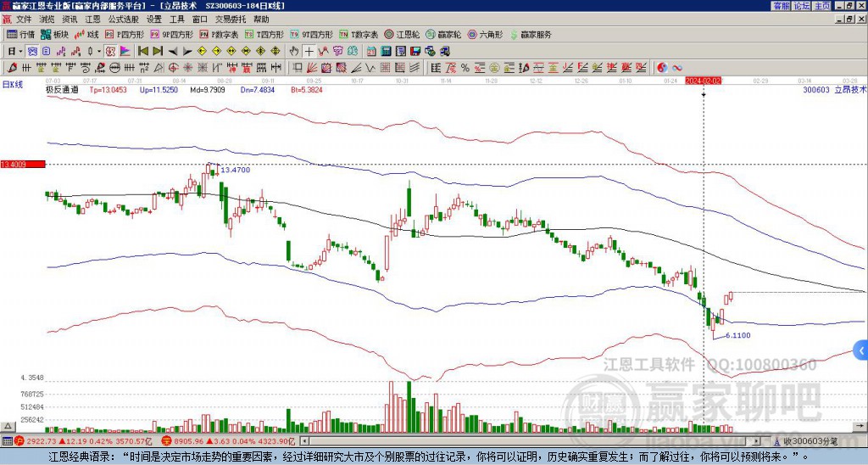The image size is (868, 465).
Task: Click the 行情 market quotes button
Action: [20, 34]
